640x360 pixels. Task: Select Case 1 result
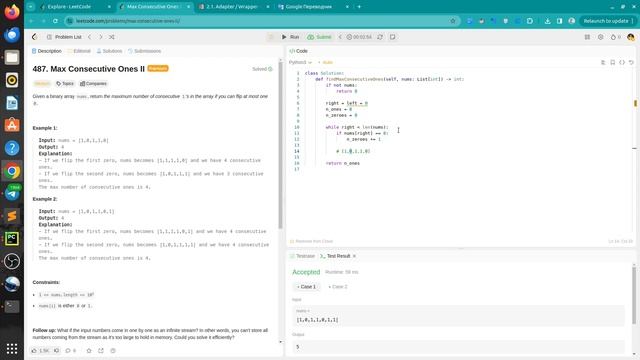pyautogui.click(x=307, y=287)
